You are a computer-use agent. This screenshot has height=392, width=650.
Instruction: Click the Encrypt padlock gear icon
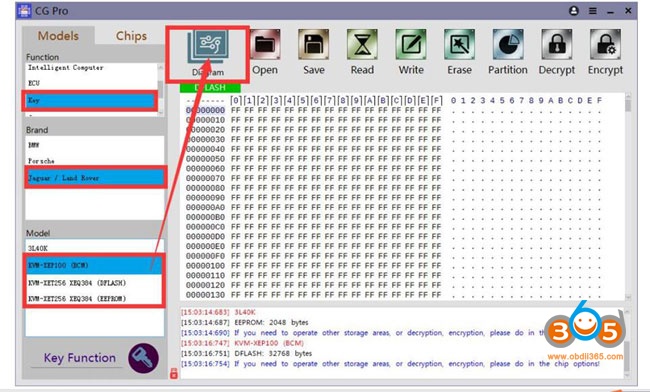605,45
